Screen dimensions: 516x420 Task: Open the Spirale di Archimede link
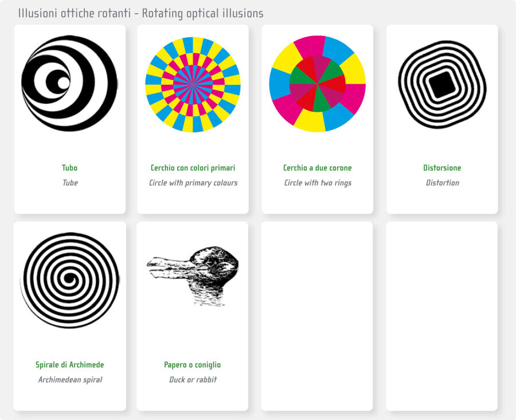[x=70, y=365]
